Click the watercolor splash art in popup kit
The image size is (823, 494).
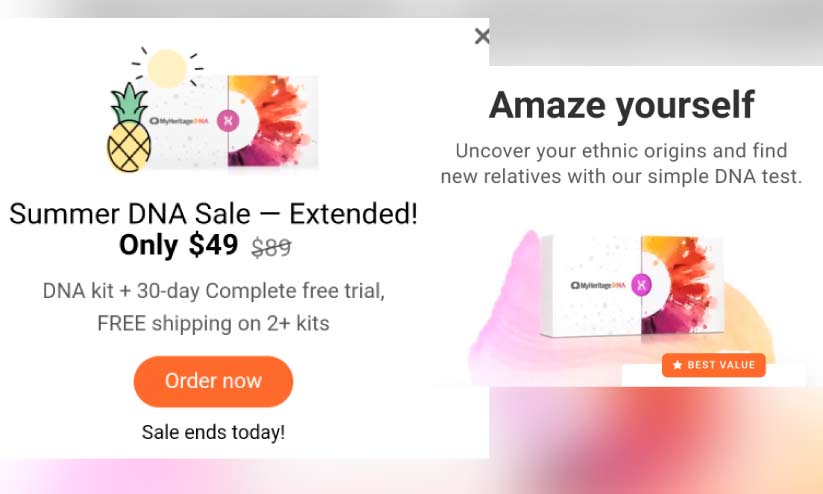[x=275, y=118]
